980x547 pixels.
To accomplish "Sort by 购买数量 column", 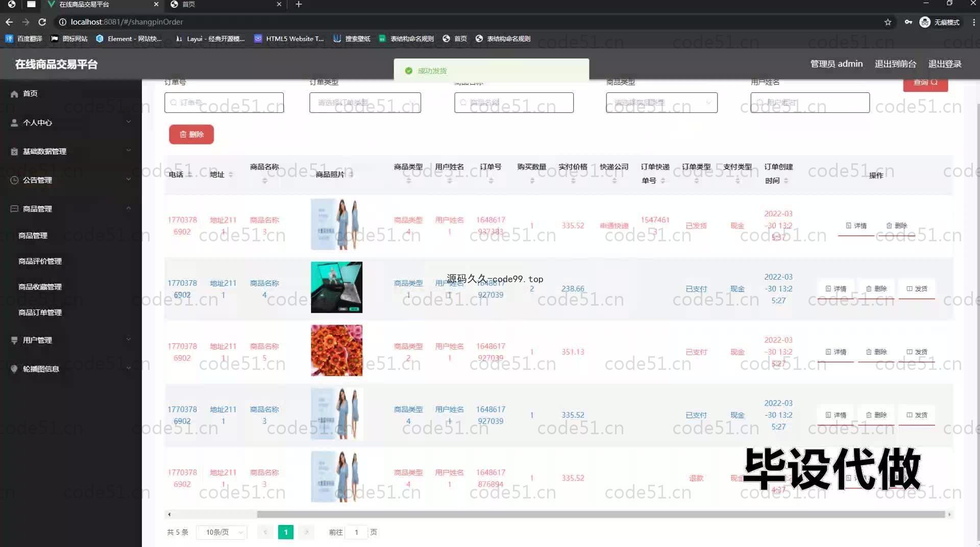I will (x=532, y=181).
